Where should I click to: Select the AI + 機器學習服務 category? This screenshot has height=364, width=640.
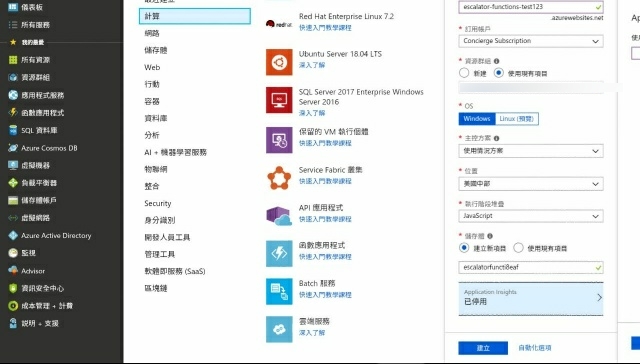click(x=176, y=152)
